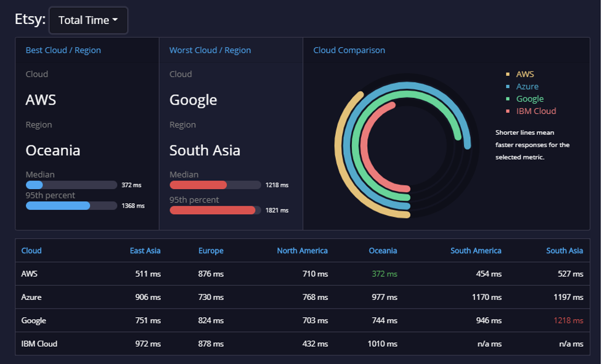The height and width of the screenshot is (364, 602).
Task: Sort table by North America column
Action: [302, 251]
